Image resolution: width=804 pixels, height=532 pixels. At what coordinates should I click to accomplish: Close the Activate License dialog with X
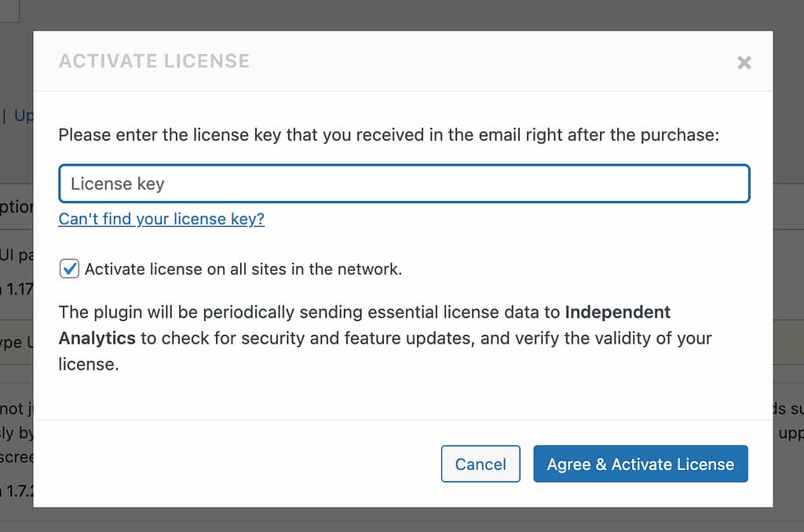[744, 63]
